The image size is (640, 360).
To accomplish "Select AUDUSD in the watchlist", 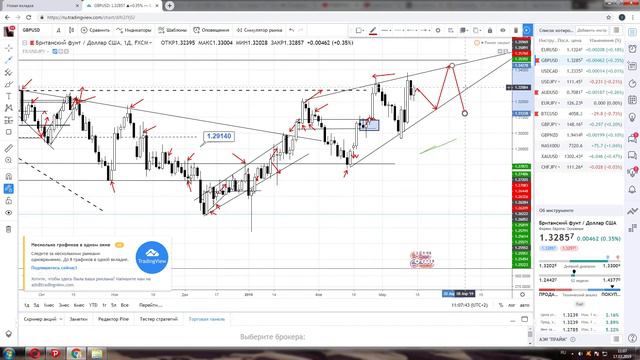I will [x=580, y=92].
